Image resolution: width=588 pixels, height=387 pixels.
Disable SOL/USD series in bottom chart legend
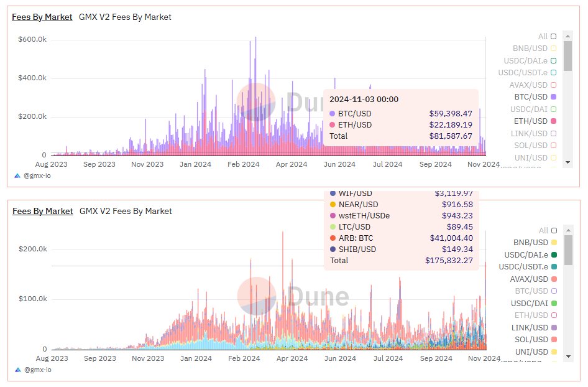tap(536, 339)
